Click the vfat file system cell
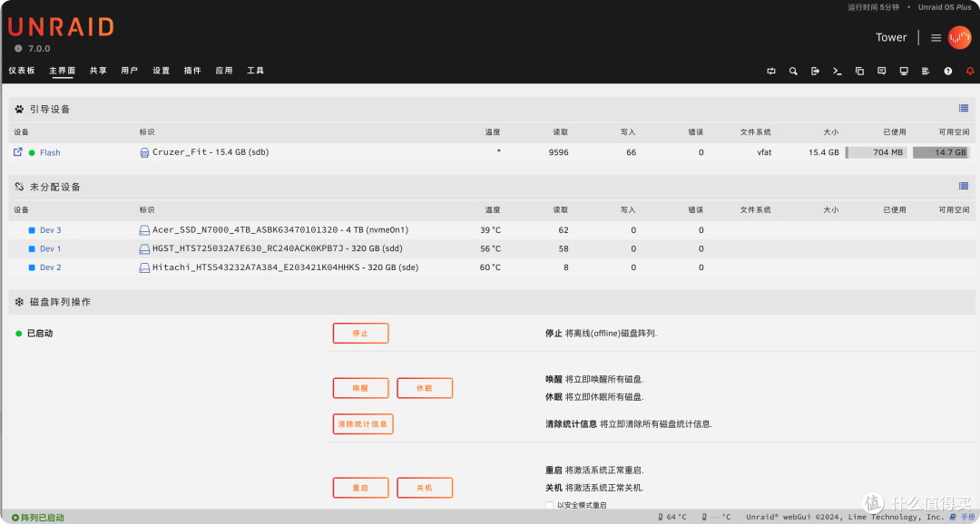The height and width of the screenshot is (524, 980). [764, 152]
